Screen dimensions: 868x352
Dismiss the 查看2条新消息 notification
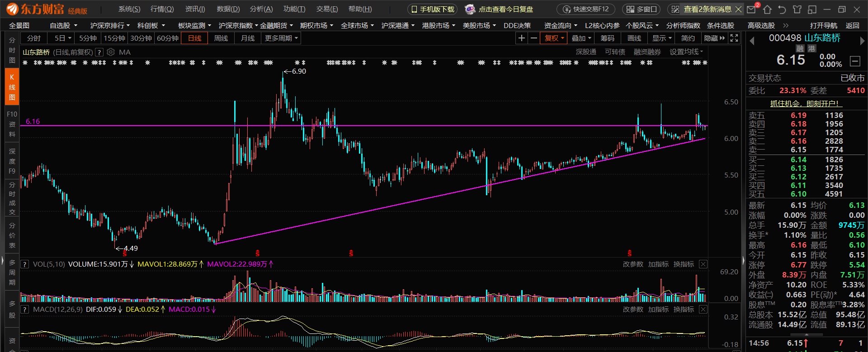(739, 9)
